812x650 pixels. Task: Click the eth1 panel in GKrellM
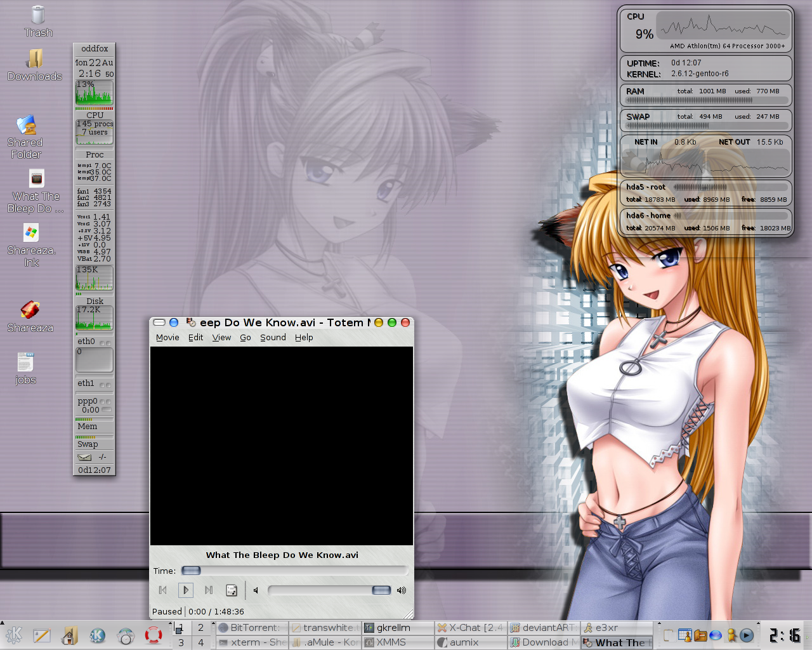pyautogui.click(x=95, y=383)
